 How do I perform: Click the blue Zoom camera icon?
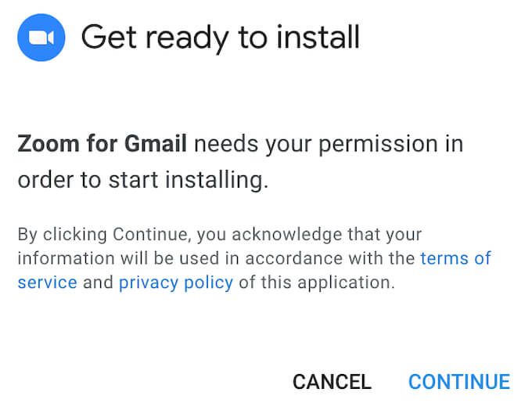pyautogui.click(x=41, y=38)
